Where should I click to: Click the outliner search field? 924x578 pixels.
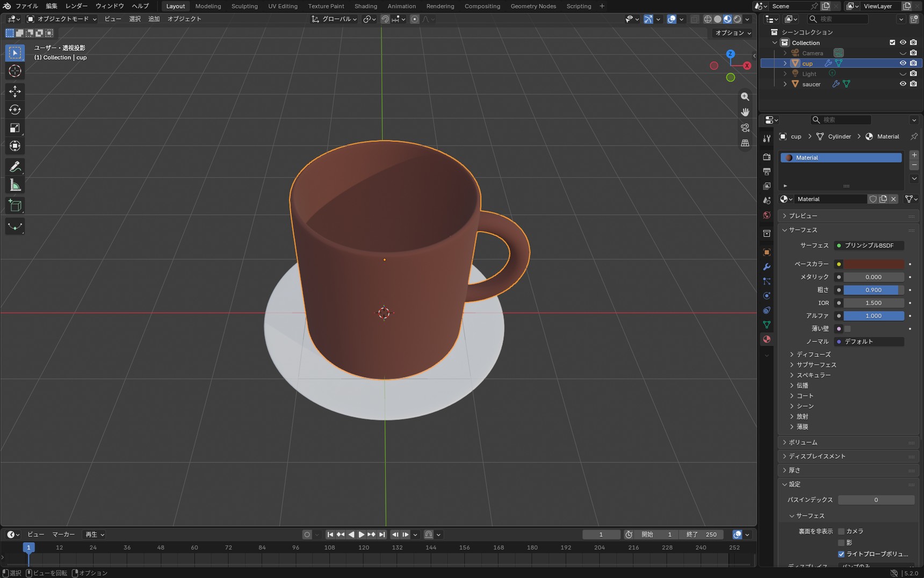coord(838,19)
